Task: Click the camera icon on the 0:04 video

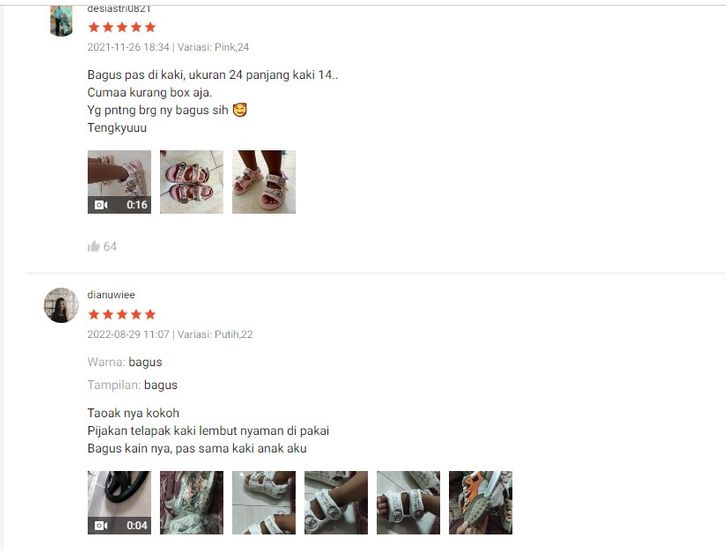Action: click(101, 526)
